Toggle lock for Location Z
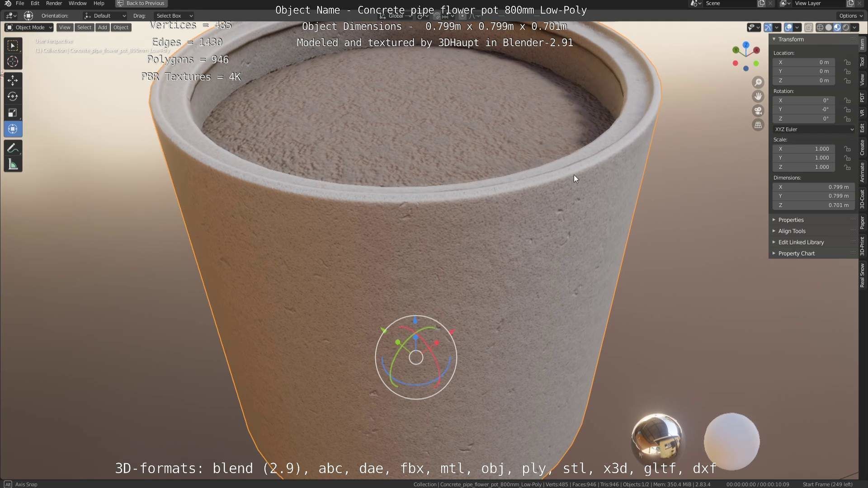 (847, 80)
